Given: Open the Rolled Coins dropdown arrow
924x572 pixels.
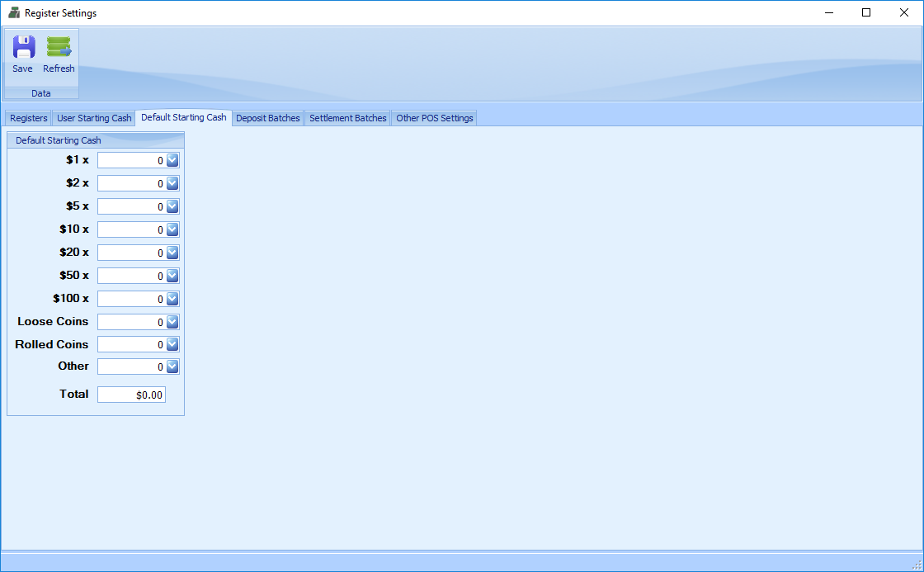Looking at the screenshot, I should point(172,344).
